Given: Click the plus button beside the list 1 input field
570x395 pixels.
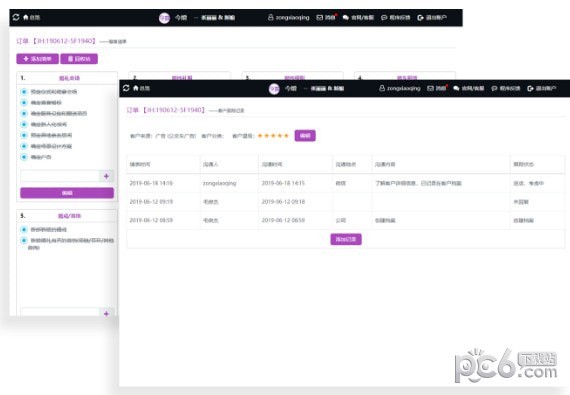Looking at the screenshot, I should click(x=106, y=176).
